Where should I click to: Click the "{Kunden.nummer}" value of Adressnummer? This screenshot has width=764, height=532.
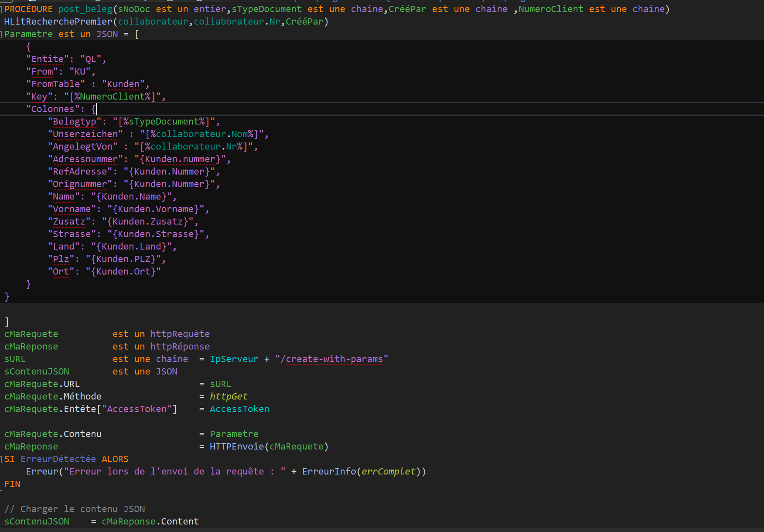[180, 159]
